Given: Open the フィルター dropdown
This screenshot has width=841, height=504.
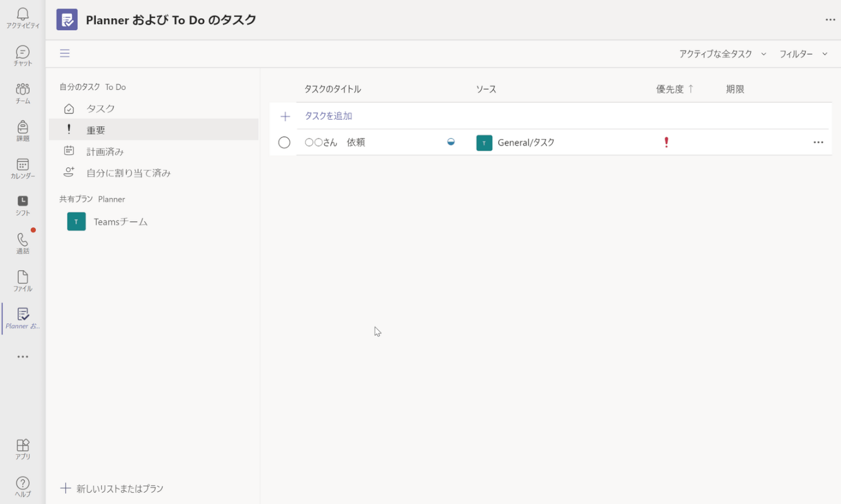Looking at the screenshot, I should (803, 54).
